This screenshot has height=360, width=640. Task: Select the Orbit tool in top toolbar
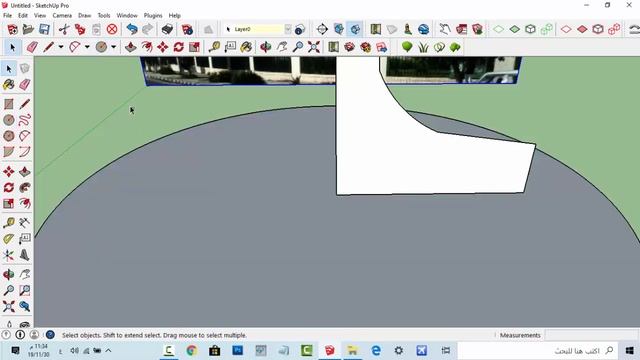click(266, 47)
